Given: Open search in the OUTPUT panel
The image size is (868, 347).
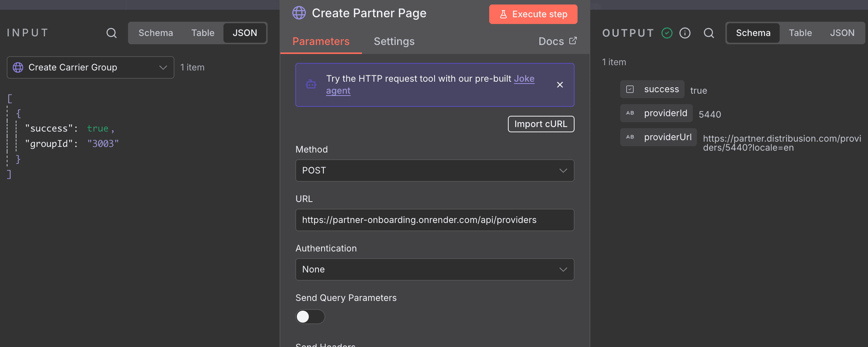Looking at the screenshot, I should (709, 33).
